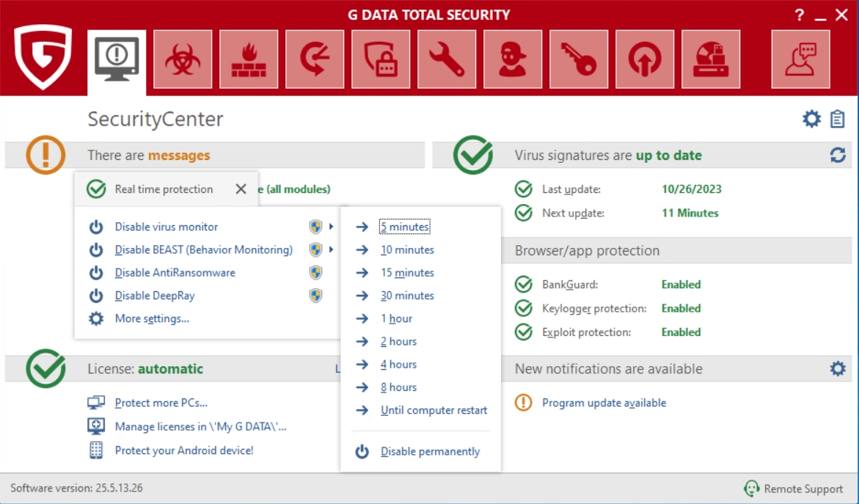The height and width of the screenshot is (504, 859).
Task: Click the There are messages heading
Action: (x=148, y=156)
